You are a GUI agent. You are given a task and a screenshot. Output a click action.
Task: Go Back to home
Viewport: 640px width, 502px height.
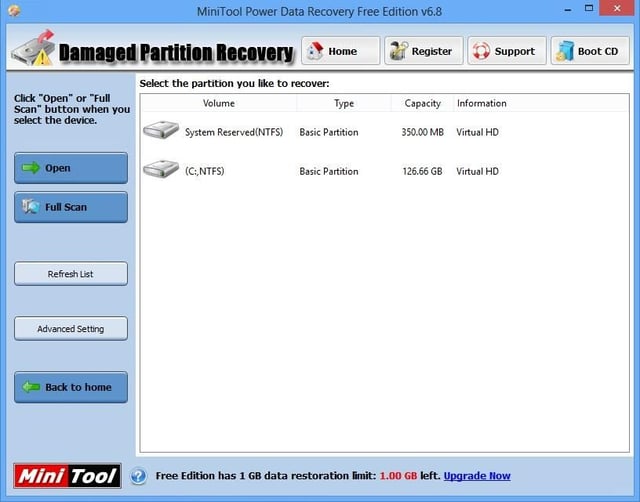[x=71, y=387]
